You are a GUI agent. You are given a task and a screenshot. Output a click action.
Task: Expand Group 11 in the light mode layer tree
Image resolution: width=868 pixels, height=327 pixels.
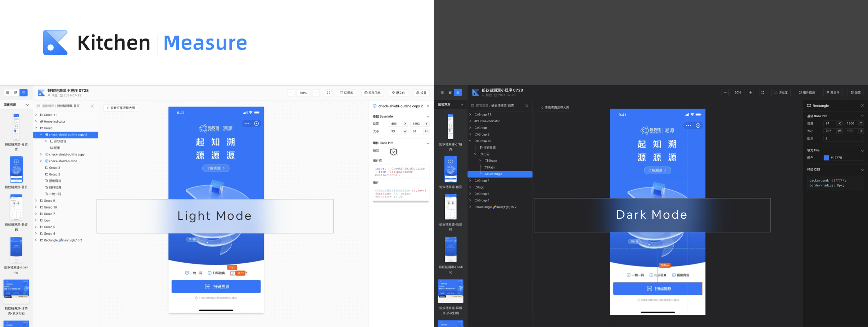pos(36,115)
